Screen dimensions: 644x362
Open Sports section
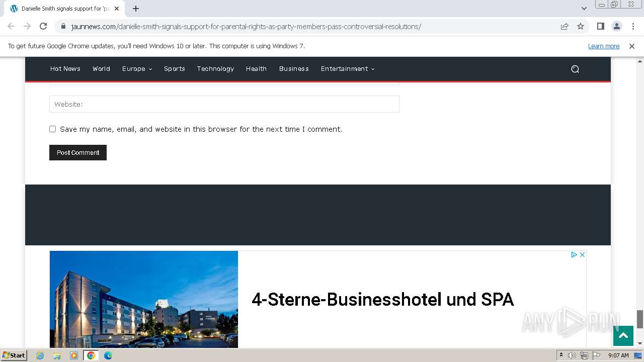175,69
